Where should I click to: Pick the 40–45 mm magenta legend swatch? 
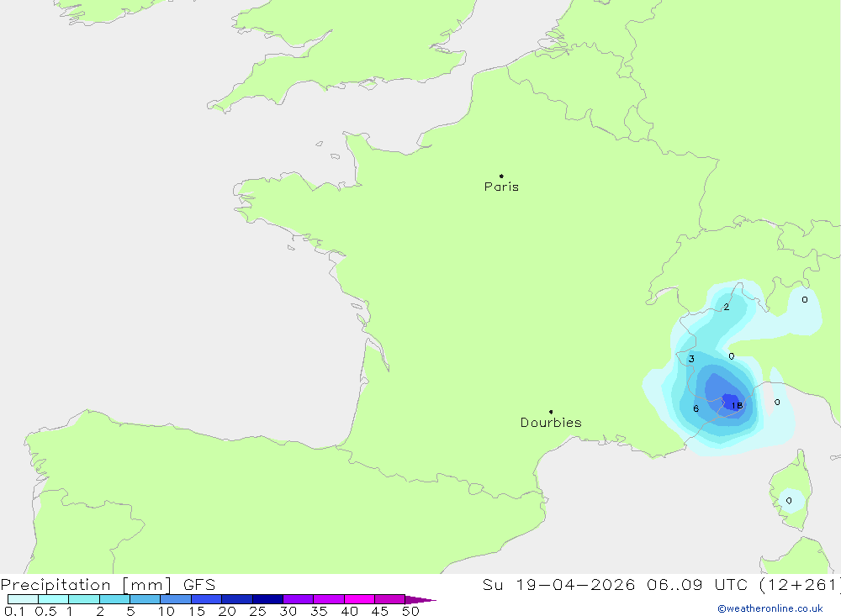click(359, 599)
